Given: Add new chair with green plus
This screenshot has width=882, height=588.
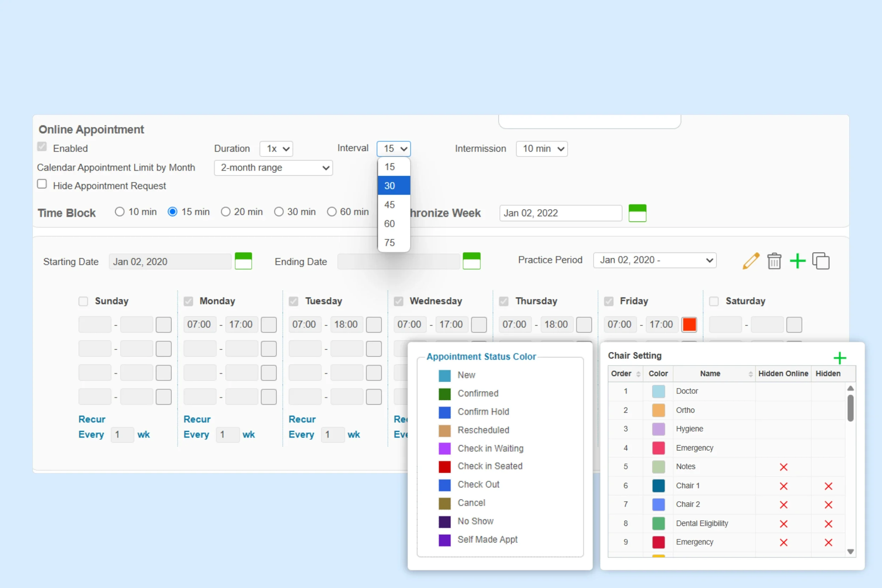Looking at the screenshot, I should click(840, 358).
